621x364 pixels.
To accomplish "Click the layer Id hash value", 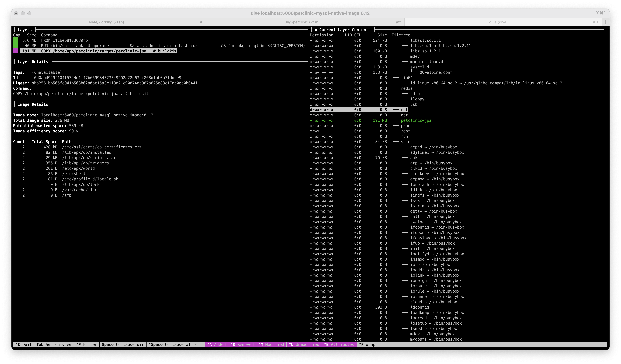I will (x=107, y=78).
